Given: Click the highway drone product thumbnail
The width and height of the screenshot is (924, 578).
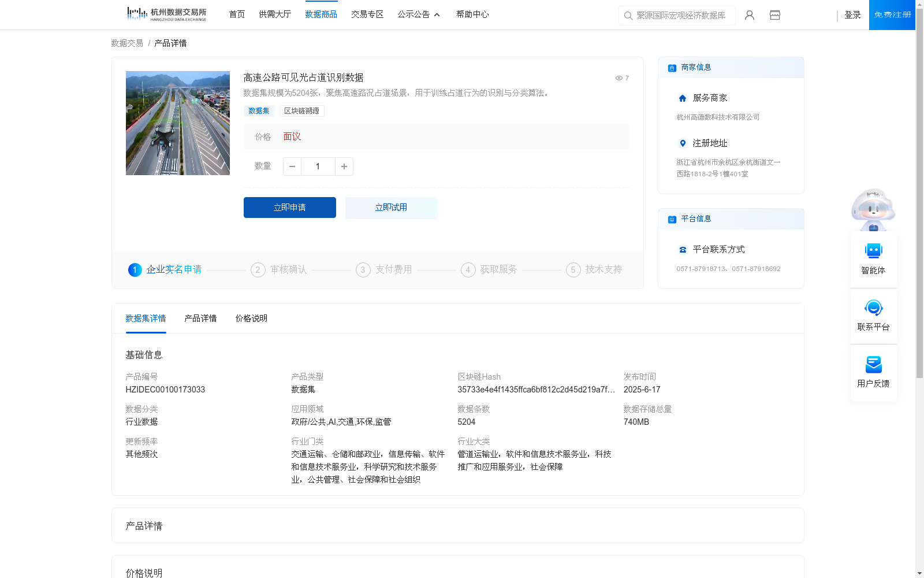Looking at the screenshot, I should (x=178, y=123).
